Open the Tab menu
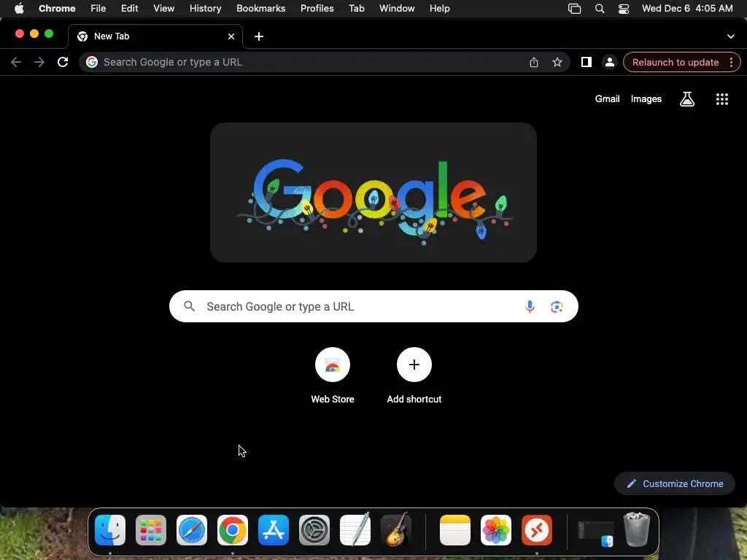747x560 pixels. pyautogui.click(x=356, y=9)
